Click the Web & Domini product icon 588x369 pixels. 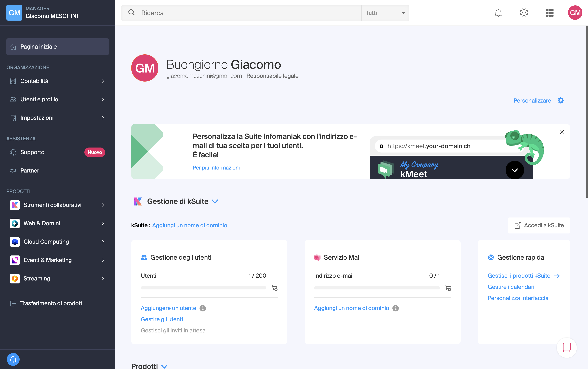15,223
